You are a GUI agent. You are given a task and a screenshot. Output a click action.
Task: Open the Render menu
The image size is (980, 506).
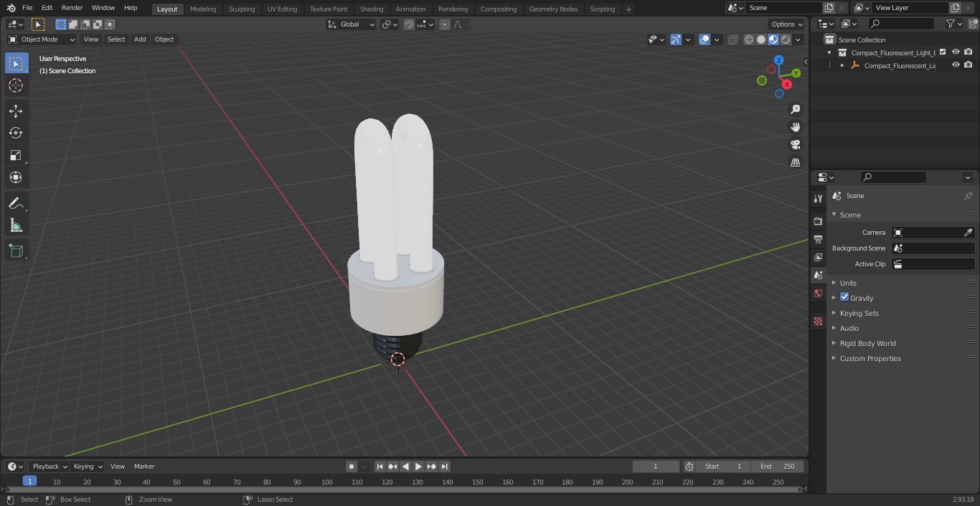[x=72, y=8]
